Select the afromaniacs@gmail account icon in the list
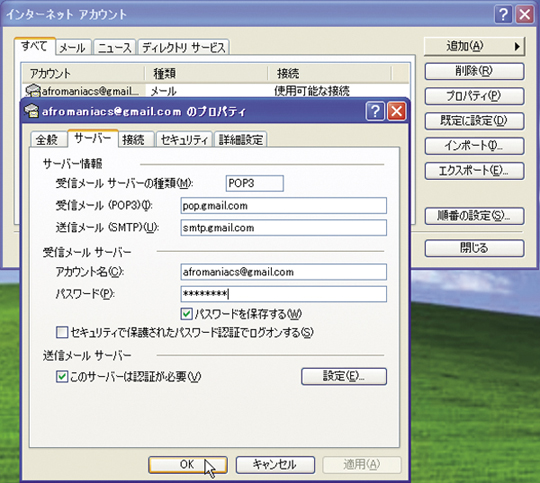 [33, 91]
